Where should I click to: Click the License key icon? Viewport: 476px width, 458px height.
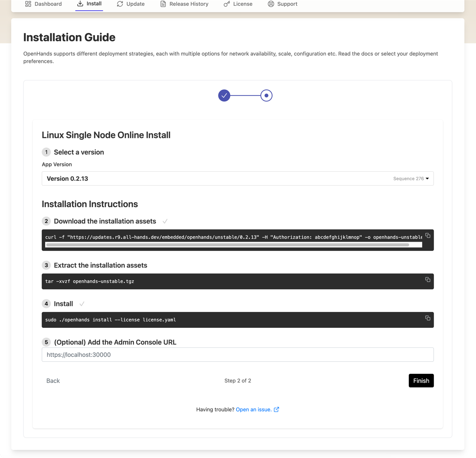[226, 4]
